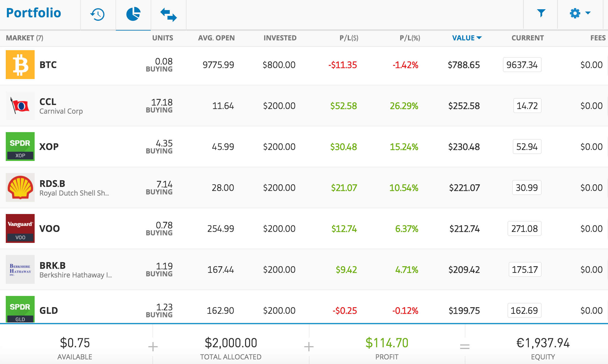Sort by FEES column header
Viewport: 608px width, 364px height.
pyautogui.click(x=598, y=38)
